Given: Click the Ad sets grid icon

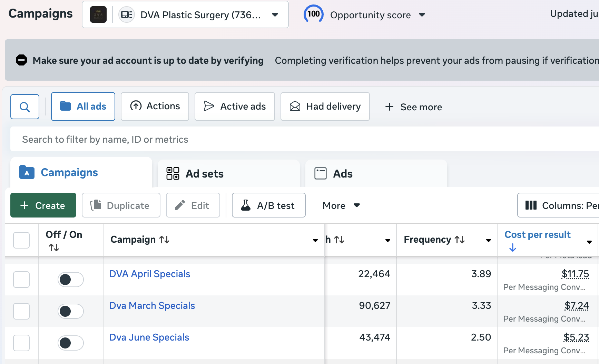Looking at the screenshot, I should (173, 173).
